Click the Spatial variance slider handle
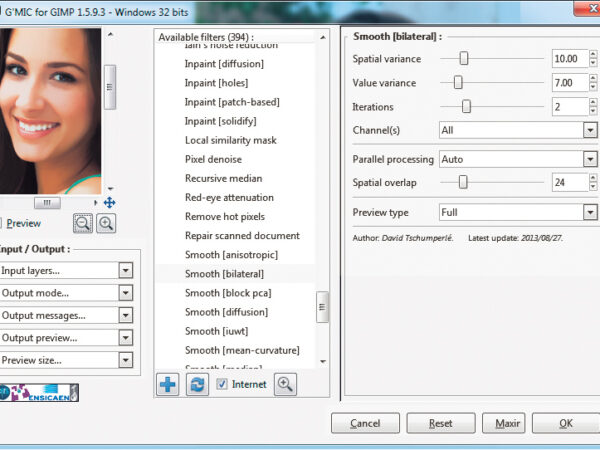The height and width of the screenshot is (450, 600). [464, 59]
